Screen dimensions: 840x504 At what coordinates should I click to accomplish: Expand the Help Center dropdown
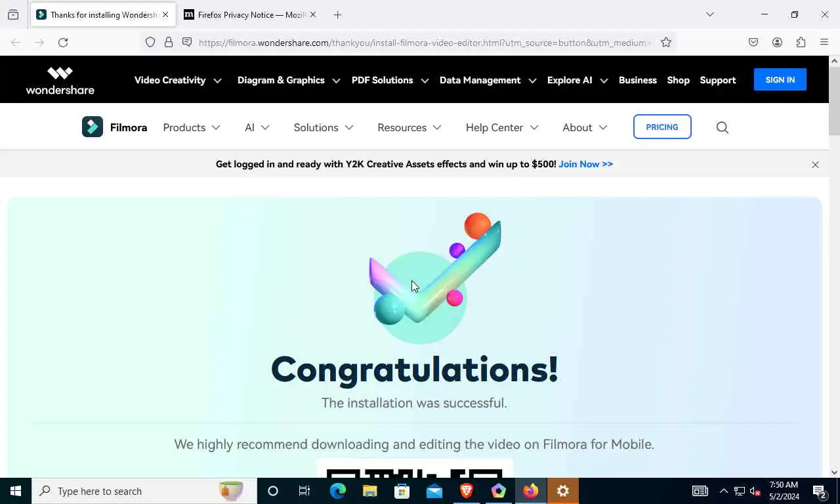502,127
